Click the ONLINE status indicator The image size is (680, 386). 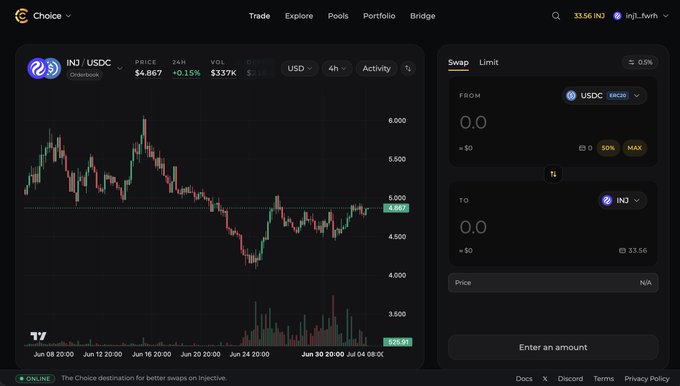[x=35, y=379]
